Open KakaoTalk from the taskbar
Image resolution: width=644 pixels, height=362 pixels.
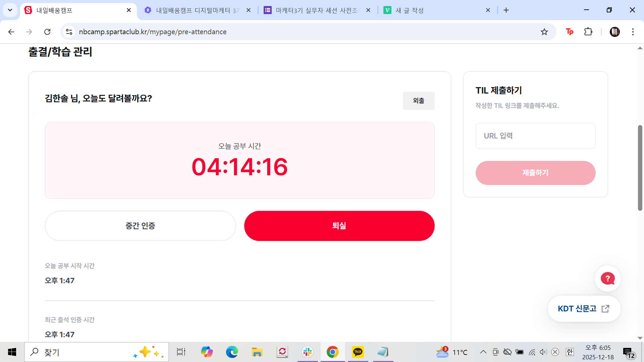tap(358, 352)
